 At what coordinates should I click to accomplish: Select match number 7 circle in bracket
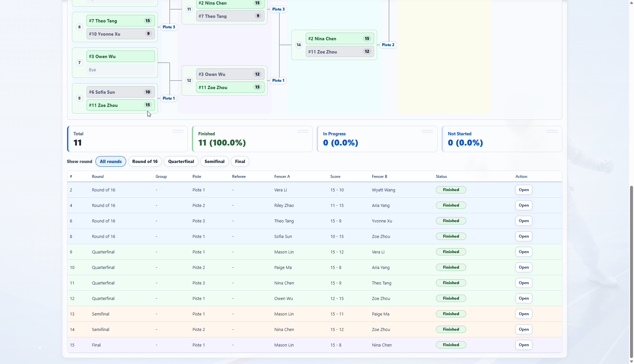click(x=79, y=63)
